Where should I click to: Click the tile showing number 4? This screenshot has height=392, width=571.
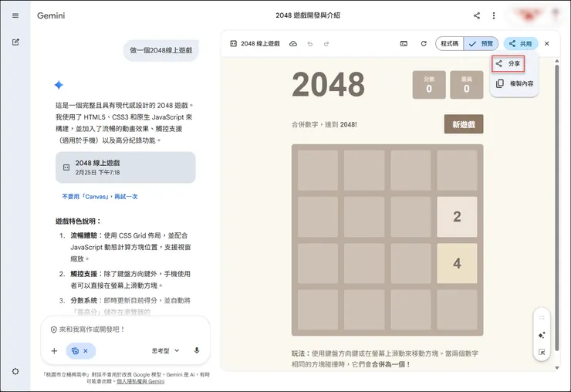[x=457, y=263]
